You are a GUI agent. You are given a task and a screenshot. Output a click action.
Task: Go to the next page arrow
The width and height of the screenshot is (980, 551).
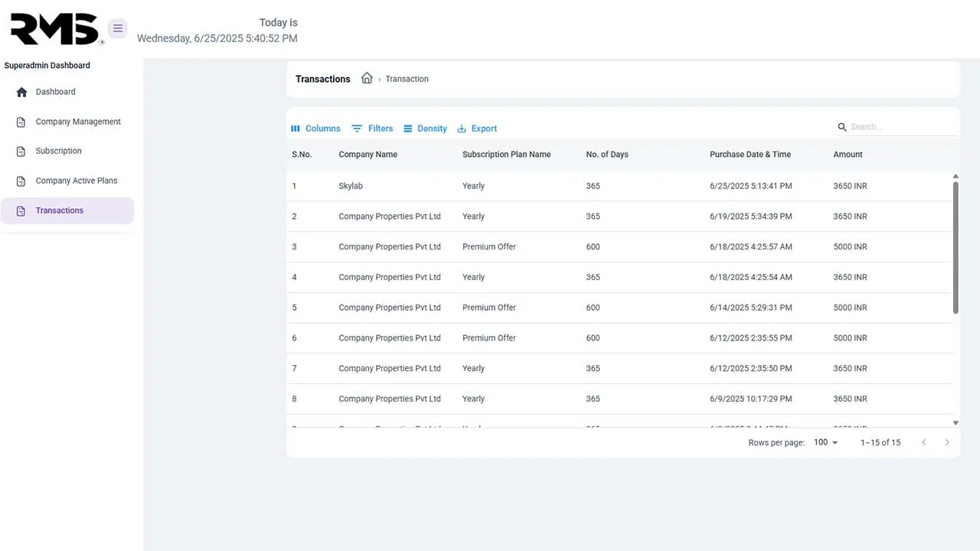(947, 442)
